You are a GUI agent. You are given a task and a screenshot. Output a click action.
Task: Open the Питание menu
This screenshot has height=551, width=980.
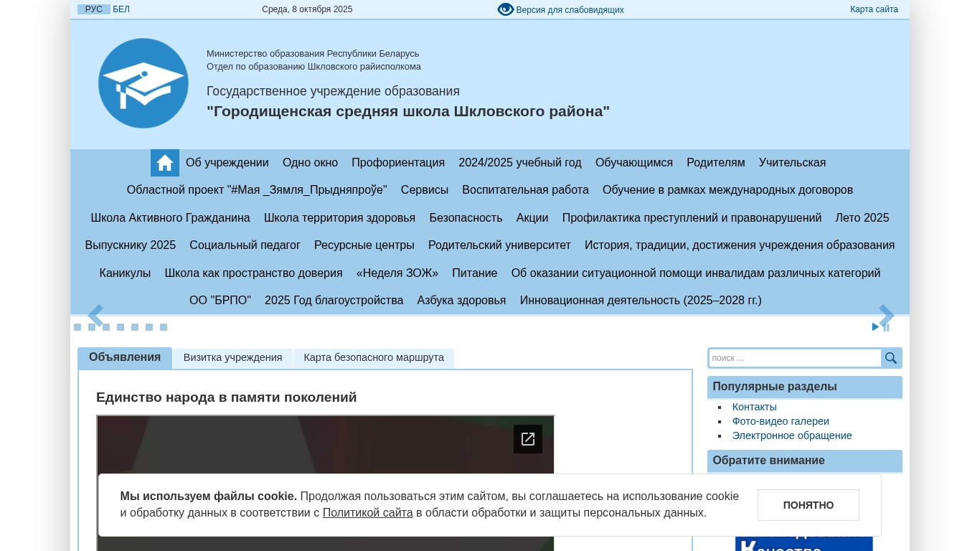click(475, 273)
